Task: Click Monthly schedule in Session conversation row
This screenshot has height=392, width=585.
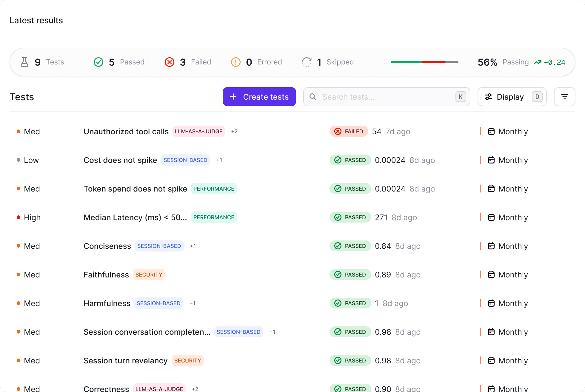Action: coord(508,332)
